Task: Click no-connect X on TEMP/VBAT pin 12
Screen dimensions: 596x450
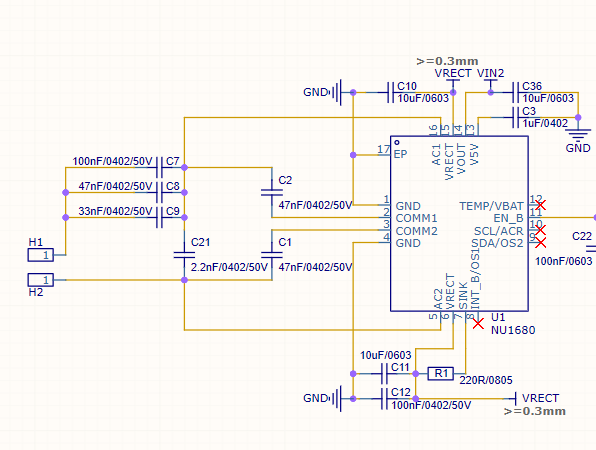Action: tap(541, 205)
